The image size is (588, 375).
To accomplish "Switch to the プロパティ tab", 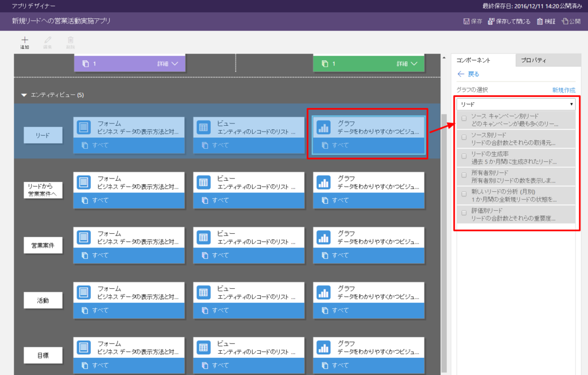I will click(548, 60).
